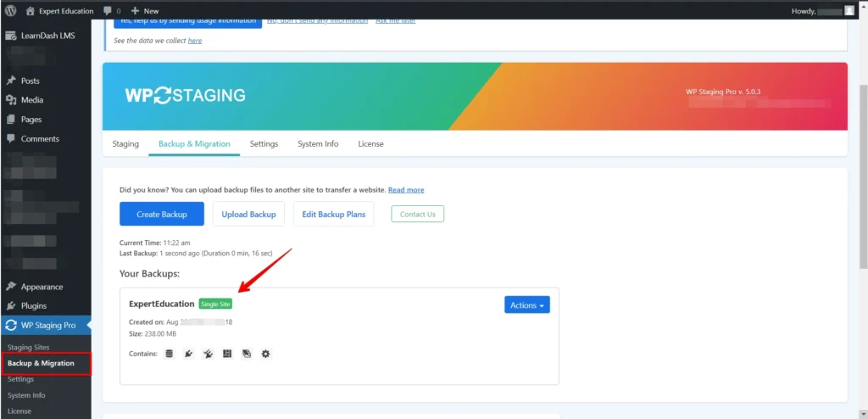Click the database icon in Contains row
The height and width of the screenshot is (419, 868).
(x=170, y=354)
